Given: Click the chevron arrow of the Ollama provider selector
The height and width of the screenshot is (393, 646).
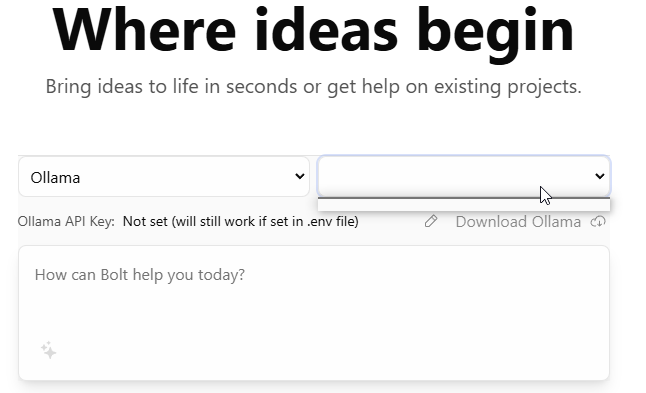Looking at the screenshot, I should [300, 176].
